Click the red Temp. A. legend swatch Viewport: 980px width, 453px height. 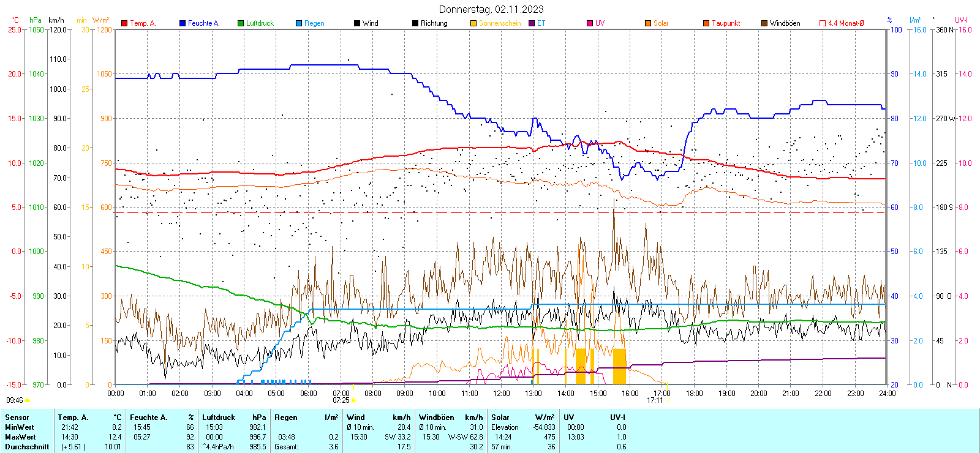coord(124,23)
